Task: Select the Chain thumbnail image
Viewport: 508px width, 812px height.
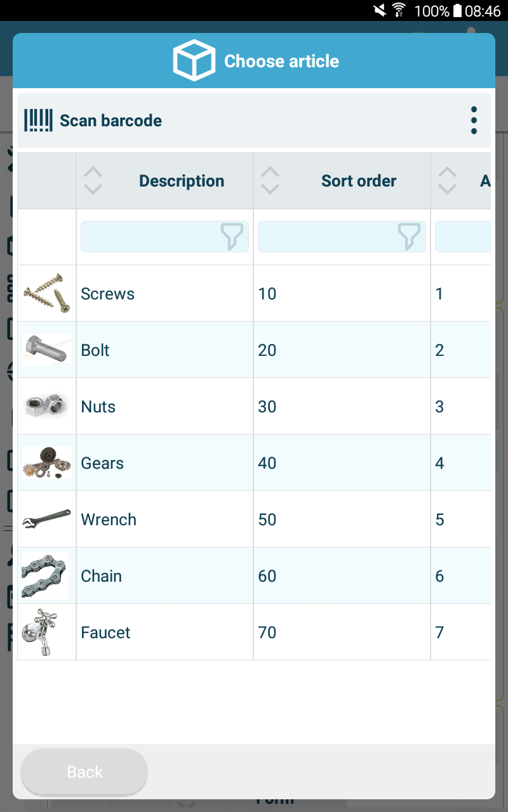Action: (x=44, y=575)
